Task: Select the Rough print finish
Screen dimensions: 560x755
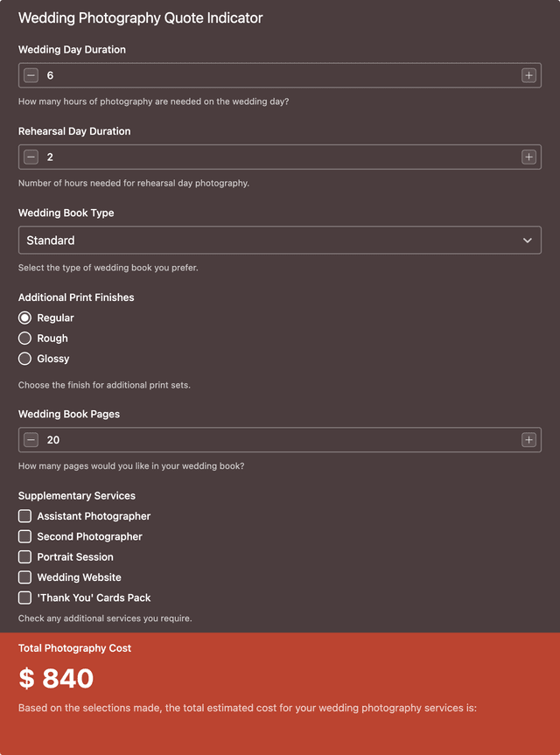Action: coord(25,339)
